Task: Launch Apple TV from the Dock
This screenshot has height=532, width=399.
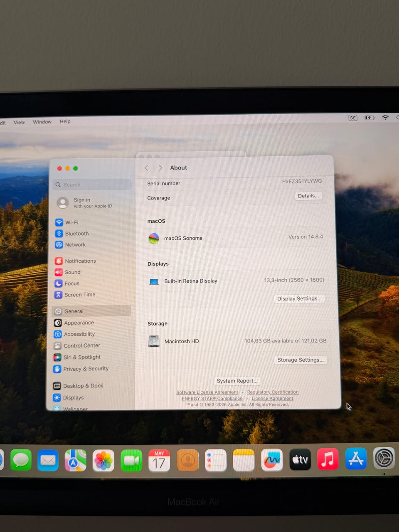Action: point(300,459)
